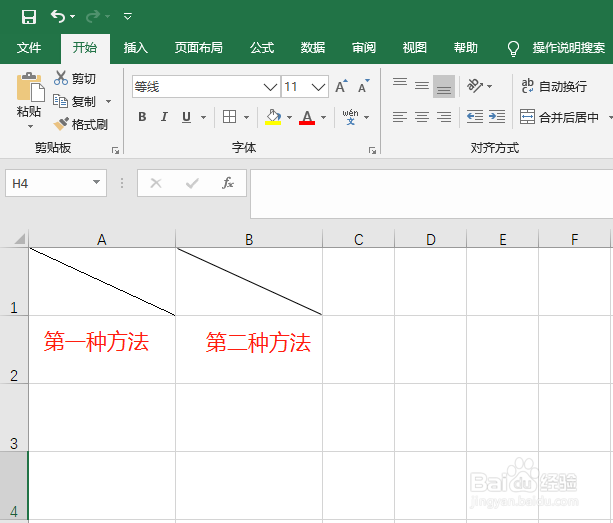Switch to the 视图 ribbon tab

pos(415,48)
